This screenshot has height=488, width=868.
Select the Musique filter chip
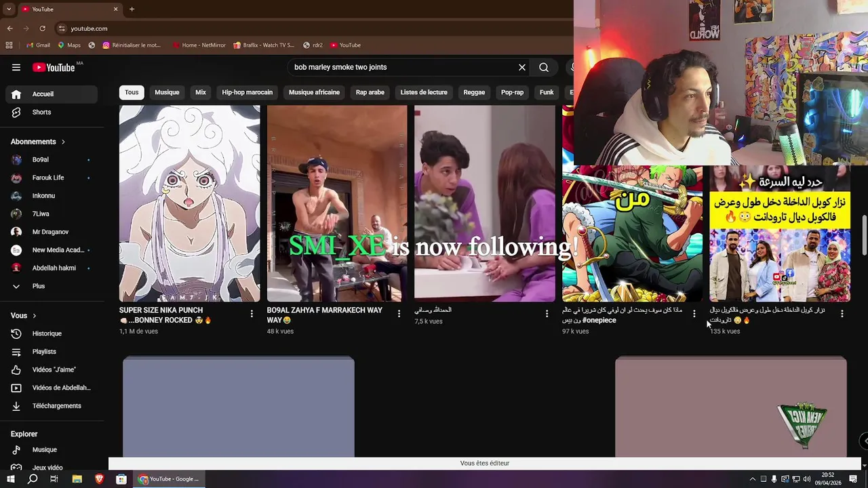pos(167,92)
